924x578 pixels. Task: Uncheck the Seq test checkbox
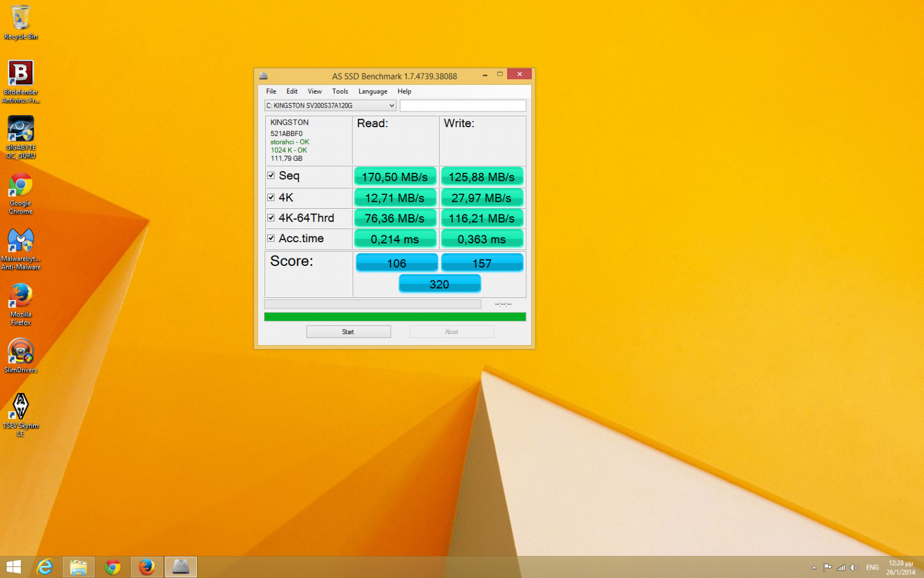tap(271, 175)
